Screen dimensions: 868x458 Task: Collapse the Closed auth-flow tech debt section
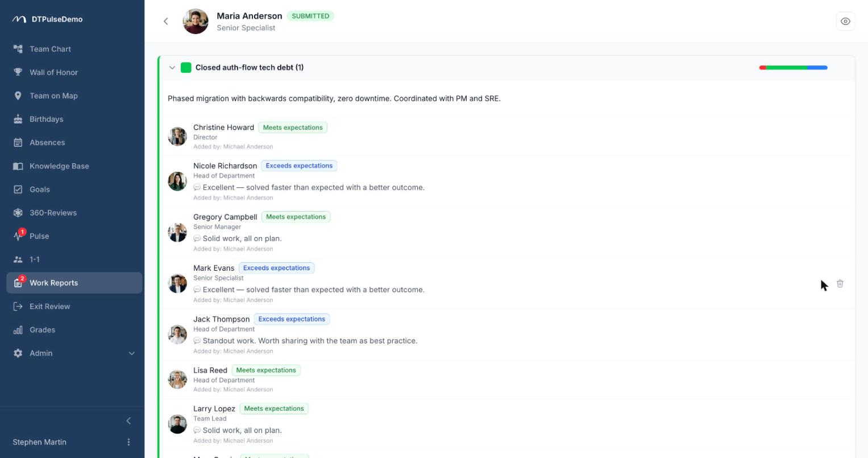tap(172, 68)
